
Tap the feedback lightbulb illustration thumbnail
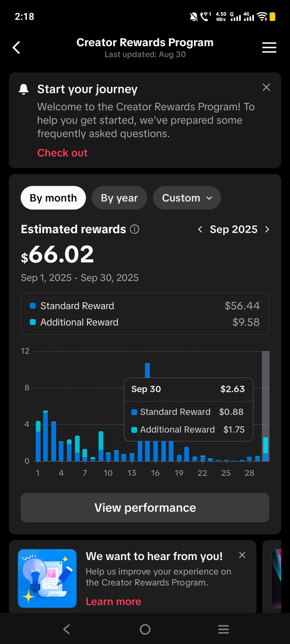[x=47, y=578]
